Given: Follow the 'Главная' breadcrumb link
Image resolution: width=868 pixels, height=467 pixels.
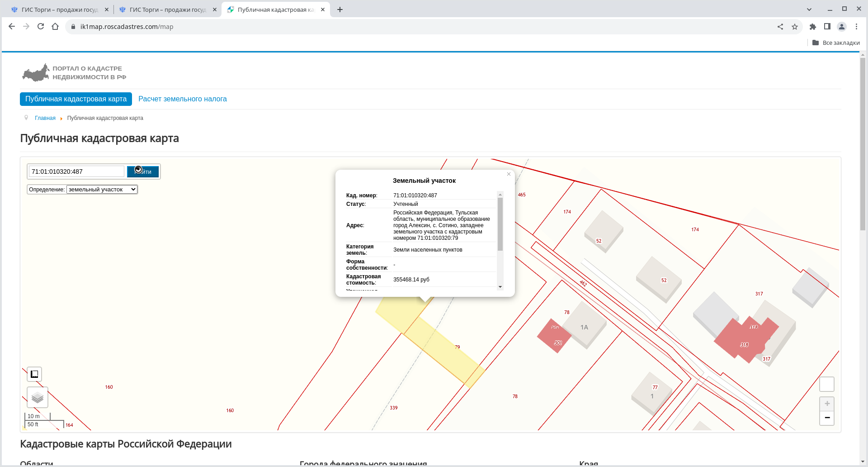Looking at the screenshot, I should 45,118.
